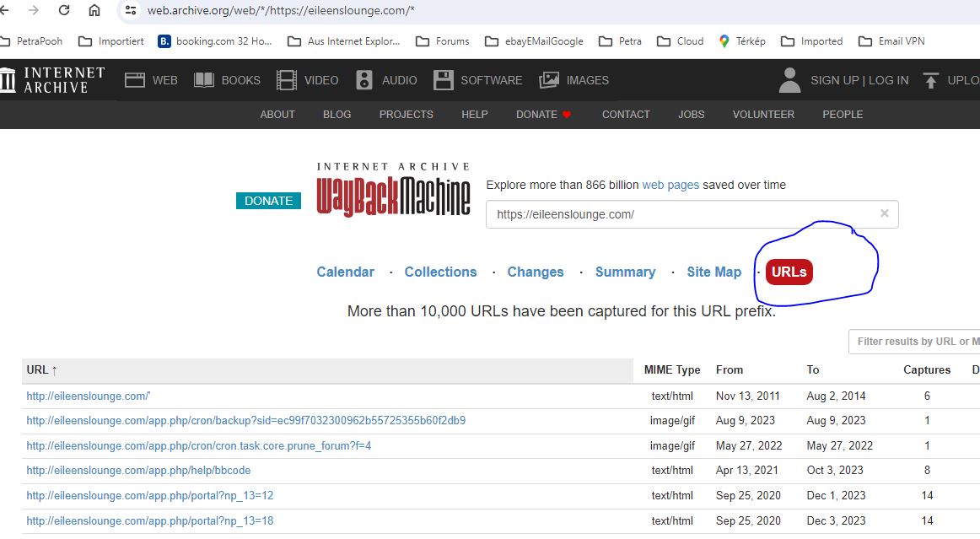Screen dimensions: 980x539
Task: Open BLOG menu item
Action: (x=337, y=115)
